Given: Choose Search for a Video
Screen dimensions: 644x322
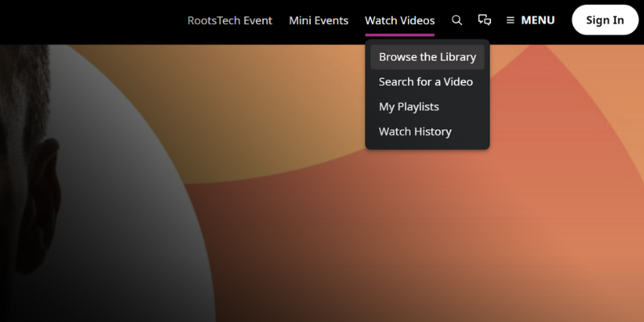Looking at the screenshot, I should click(x=427, y=82).
